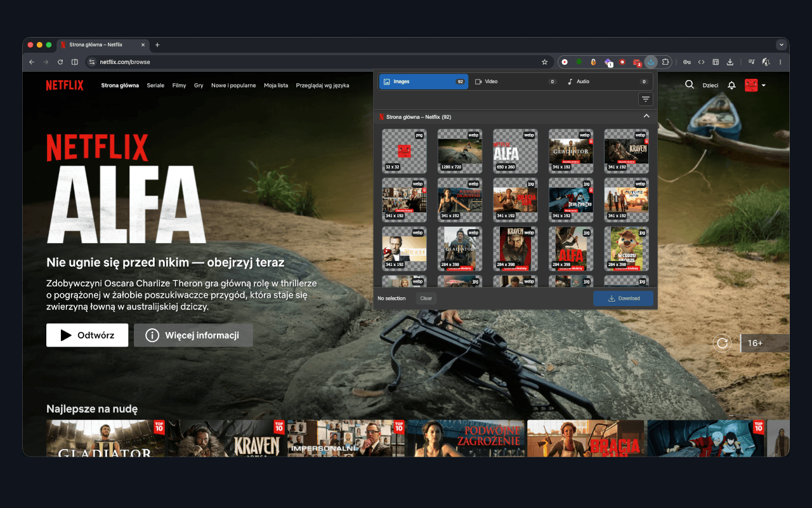Open the Filmy menu item
Image resolution: width=812 pixels, height=508 pixels.
pyautogui.click(x=180, y=85)
